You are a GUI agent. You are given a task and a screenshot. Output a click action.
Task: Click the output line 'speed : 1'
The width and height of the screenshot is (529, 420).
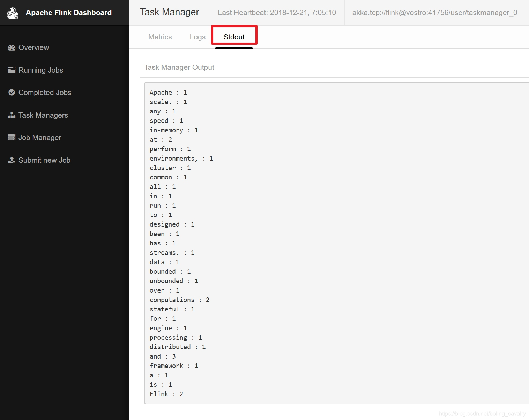167,121
